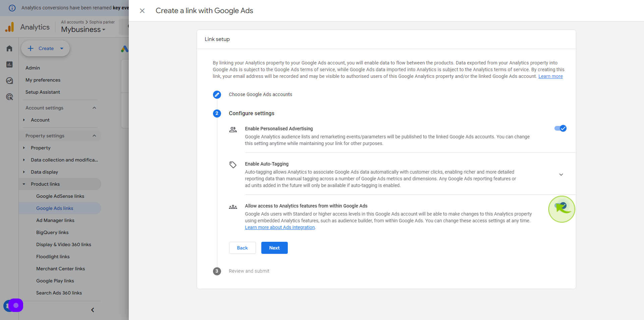Toggle Allow access to Analytics features switch
644x320 pixels.
[560, 205]
